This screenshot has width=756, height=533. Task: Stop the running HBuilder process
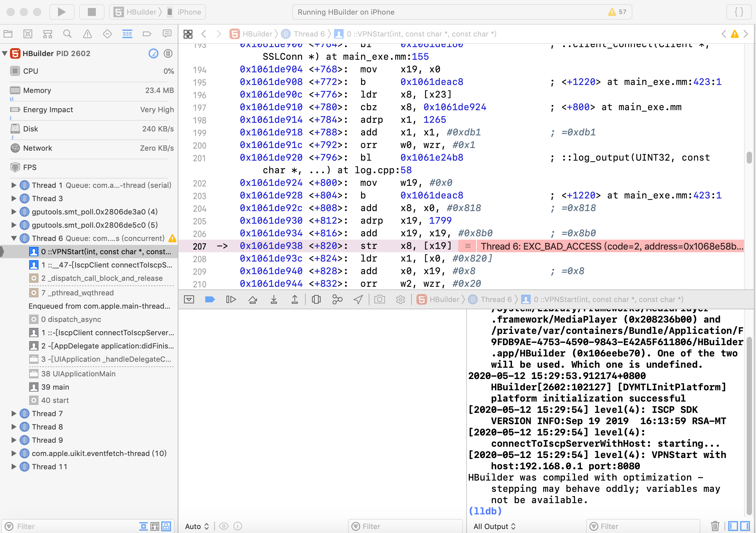pos(92,12)
